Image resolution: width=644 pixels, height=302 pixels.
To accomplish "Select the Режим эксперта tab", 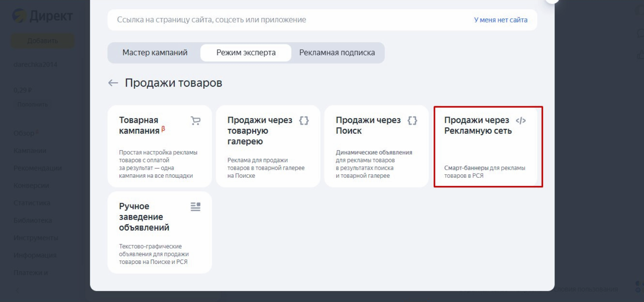I will 246,53.
